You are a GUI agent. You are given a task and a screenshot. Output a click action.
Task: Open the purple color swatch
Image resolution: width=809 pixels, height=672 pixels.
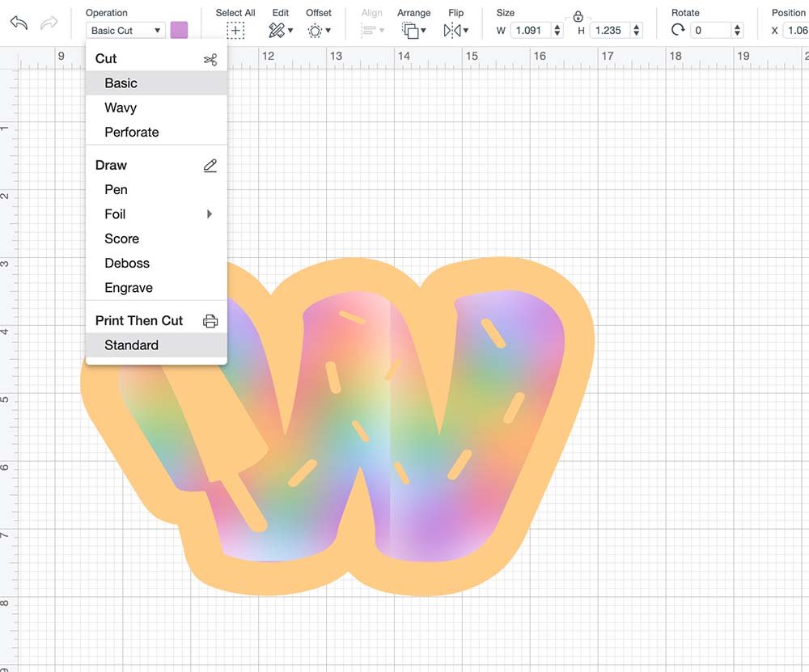(x=179, y=30)
